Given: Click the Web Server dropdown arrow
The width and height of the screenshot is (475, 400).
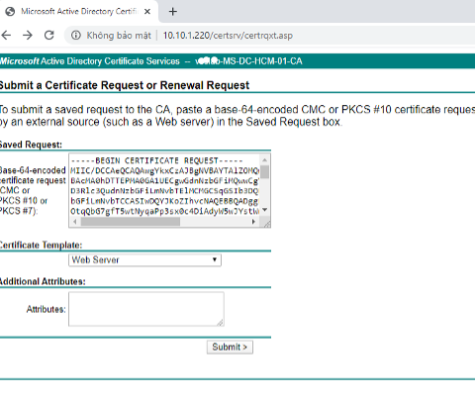Looking at the screenshot, I should (x=215, y=259).
